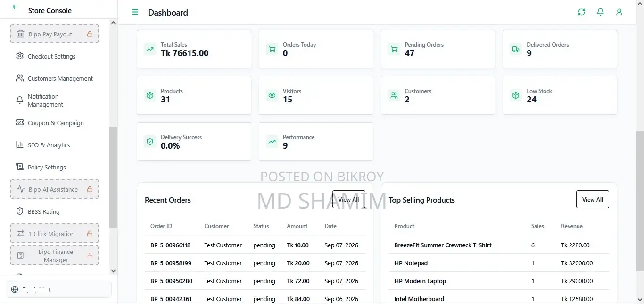This screenshot has height=304, width=644.
Task: Click the Bipo AI Assistance pulse icon
Action: click(21, 189)
